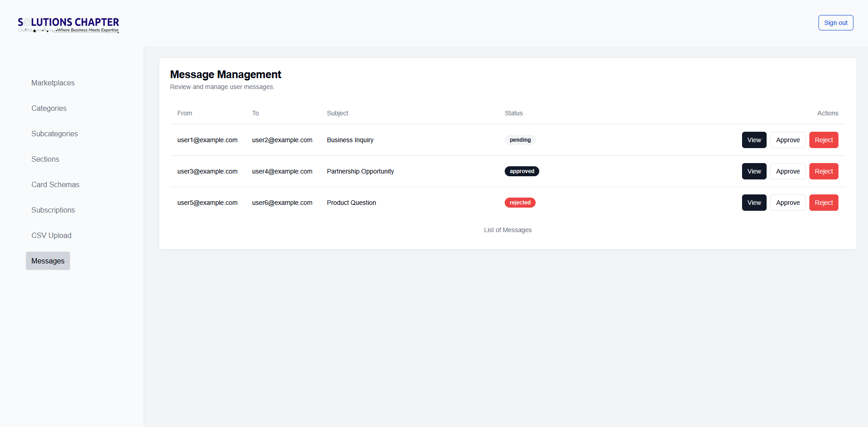
Task: Approve the Business Inquiry message
Action: pyautogui.click(x=788, y=140)
